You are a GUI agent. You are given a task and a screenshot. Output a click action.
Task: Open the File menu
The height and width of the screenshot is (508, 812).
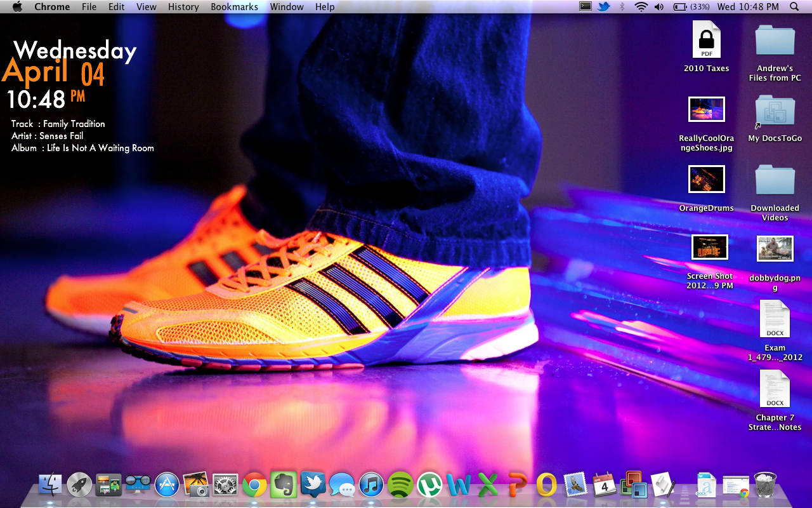pyautogui.click(x=89, y=7)
